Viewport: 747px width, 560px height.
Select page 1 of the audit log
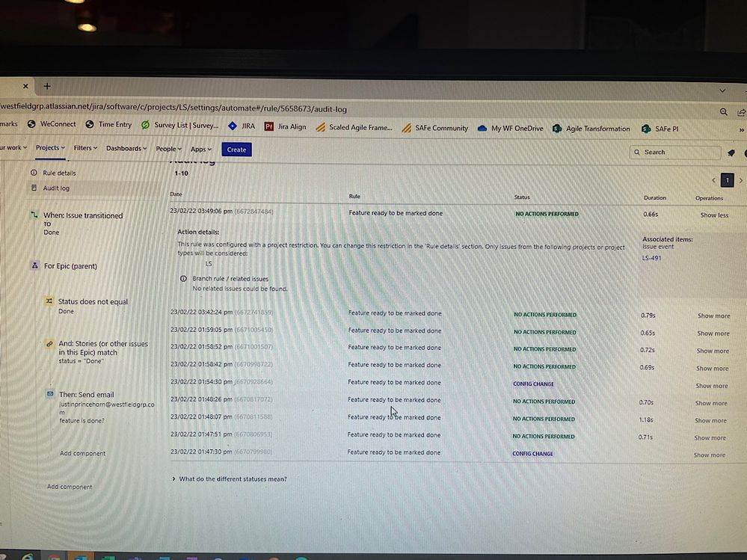pos(727,180)
